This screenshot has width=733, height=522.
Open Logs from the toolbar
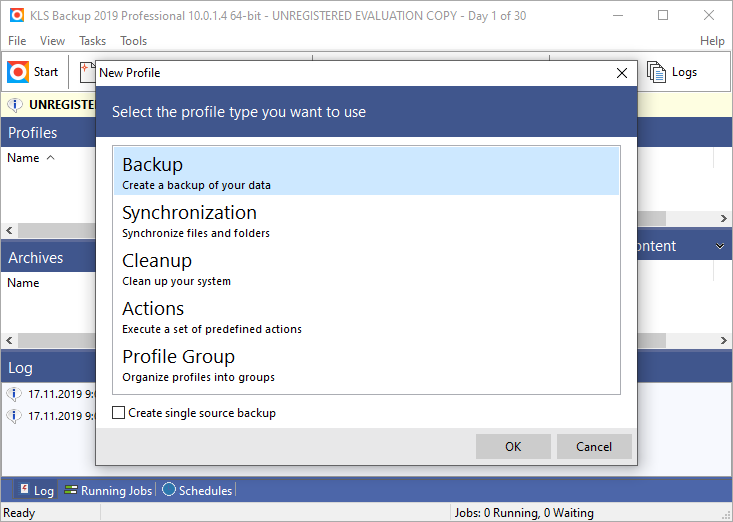tap(672, 72)
